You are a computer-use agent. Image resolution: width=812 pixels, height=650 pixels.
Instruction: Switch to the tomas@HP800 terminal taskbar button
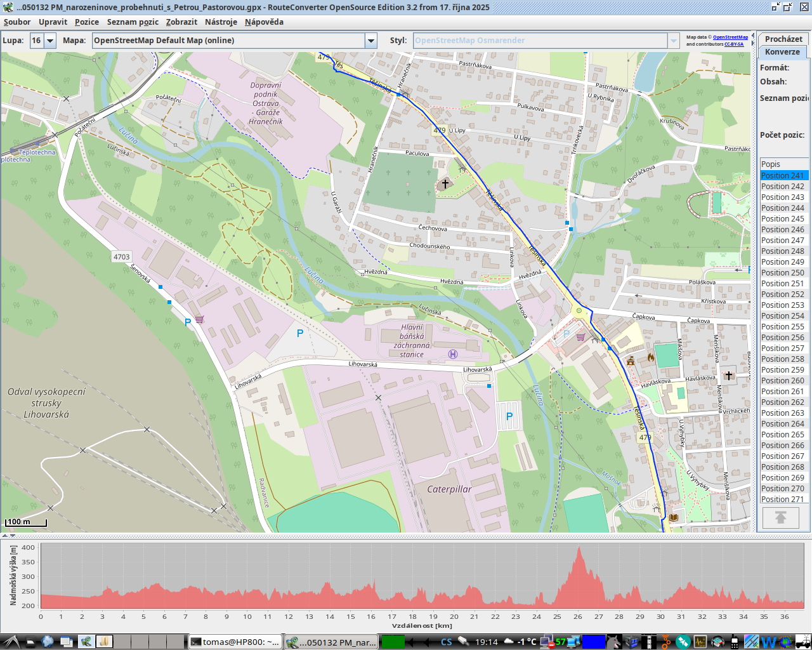coord(235,642)
